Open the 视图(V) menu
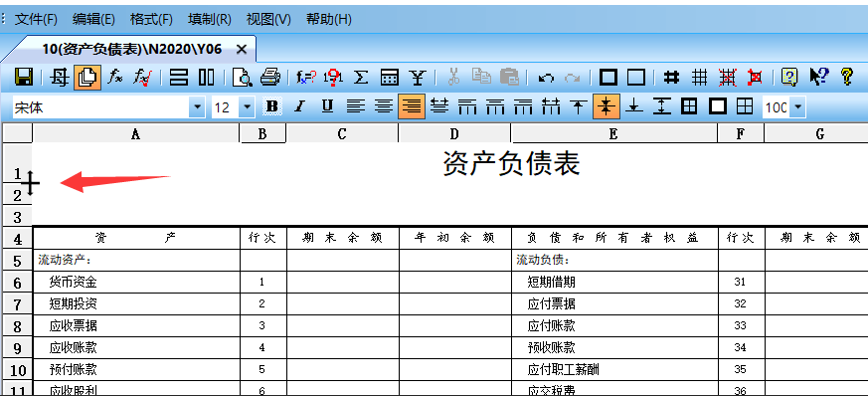Screen dimensions: 868x396 pos(268,19)
